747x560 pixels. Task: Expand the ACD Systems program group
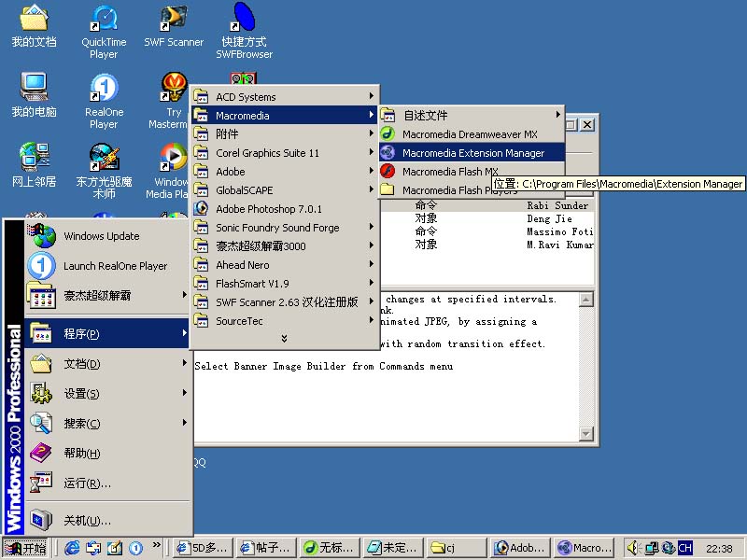(x=285, y=97)
